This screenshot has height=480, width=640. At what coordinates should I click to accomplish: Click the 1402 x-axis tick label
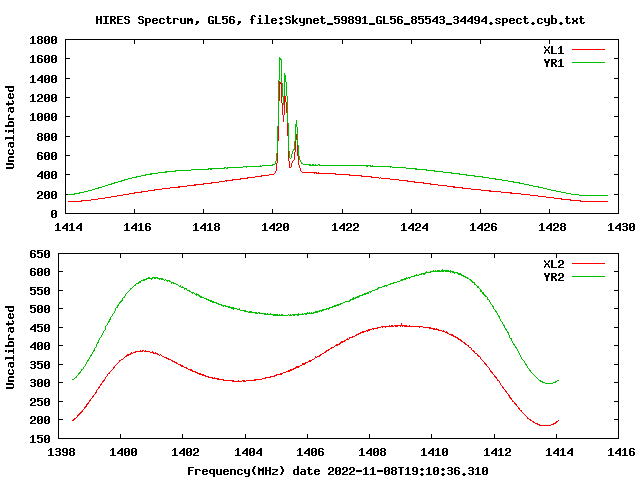(185, 452)
